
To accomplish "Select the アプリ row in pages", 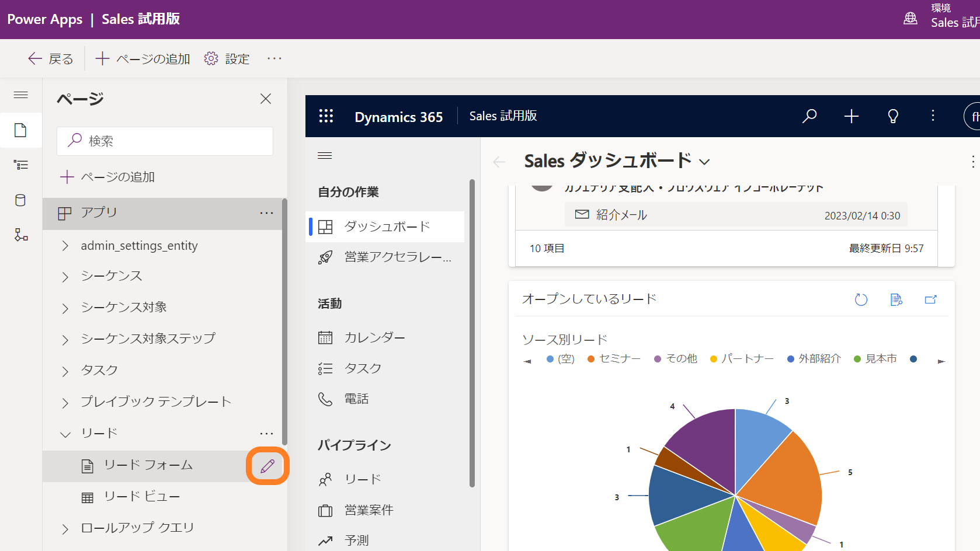I will (162, 214).
